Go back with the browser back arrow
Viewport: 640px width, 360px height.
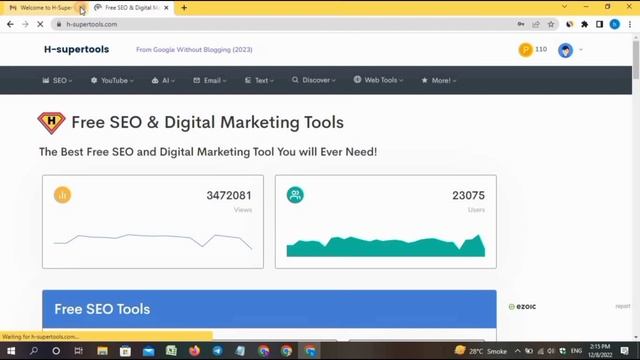(x=10, y=24)
